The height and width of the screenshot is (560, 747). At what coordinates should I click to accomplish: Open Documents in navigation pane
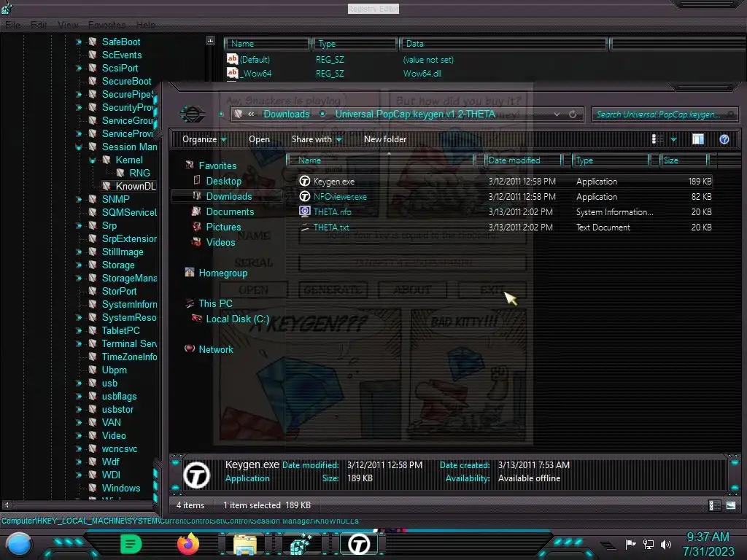pyautogui.click(x=230, y=211)
